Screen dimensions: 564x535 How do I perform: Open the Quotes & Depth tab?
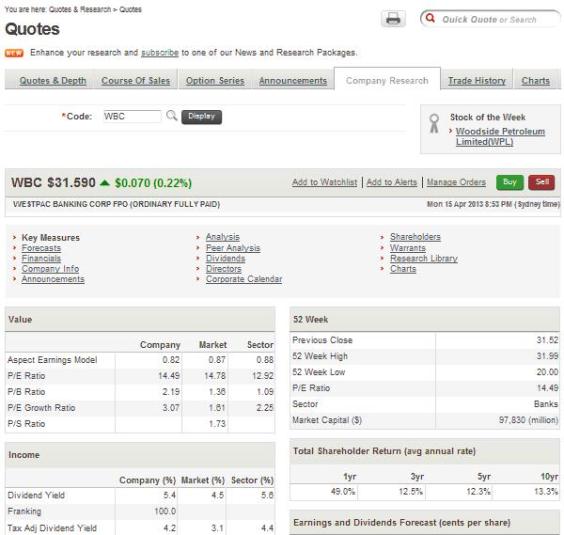(x=53, y=81)
